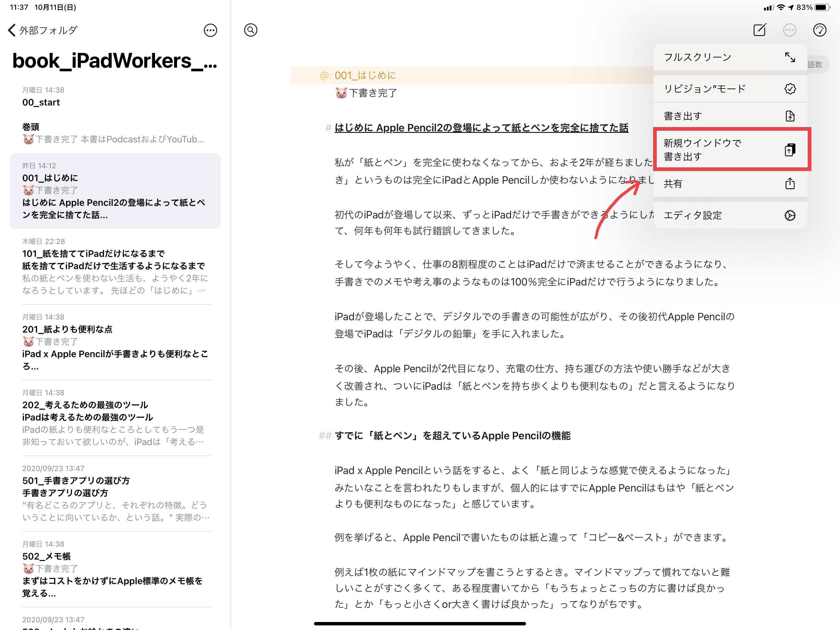
Task: Open the dashboard gauge icon
Action: pyautogui.click(x=819, y=30)
